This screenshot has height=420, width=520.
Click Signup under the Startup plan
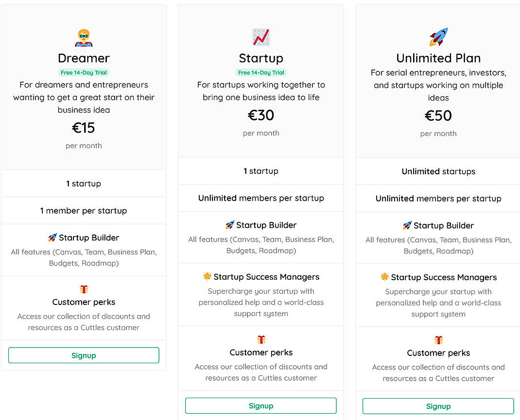tap(261, 405)
